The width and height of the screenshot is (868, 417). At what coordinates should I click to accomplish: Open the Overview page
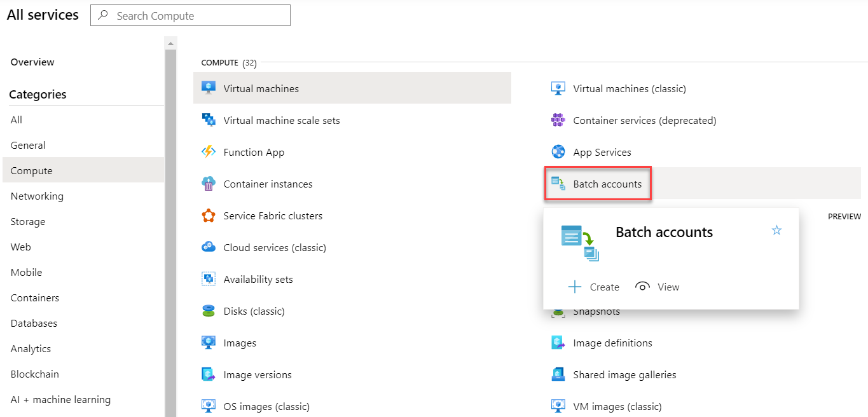tap(32, 62)
